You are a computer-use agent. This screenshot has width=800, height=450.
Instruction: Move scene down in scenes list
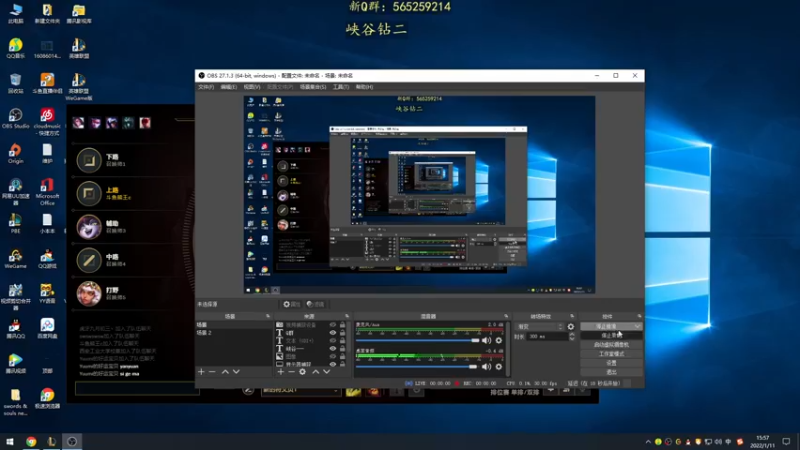click(236, 372)
